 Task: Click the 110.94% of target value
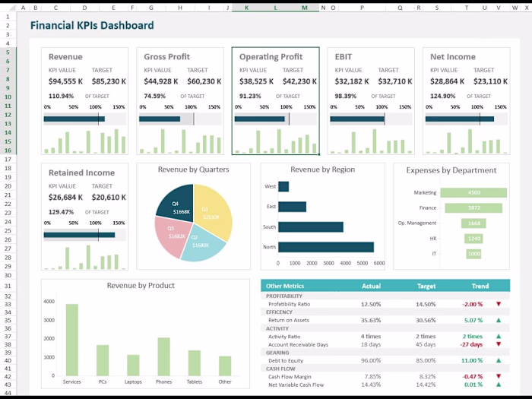pos(61,96)
